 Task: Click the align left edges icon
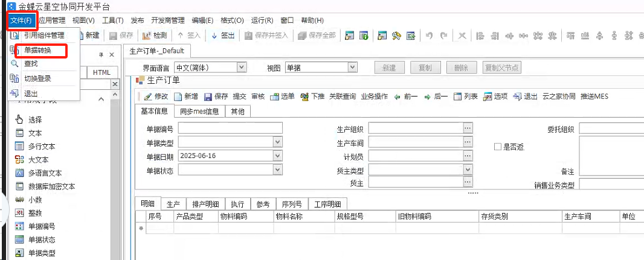coord(480,36)
